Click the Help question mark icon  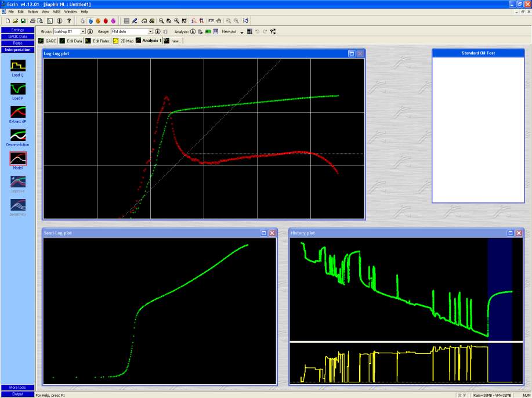click(x=69, y=21)
